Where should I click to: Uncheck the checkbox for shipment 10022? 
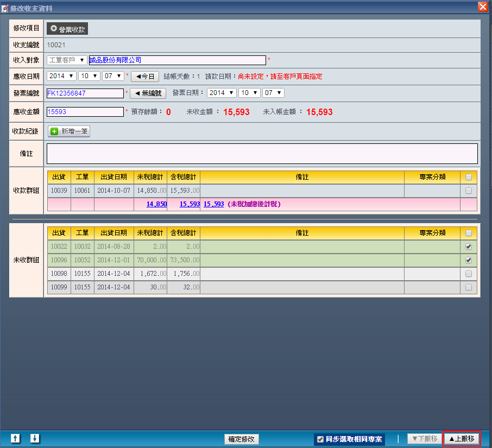click(468, 247)
